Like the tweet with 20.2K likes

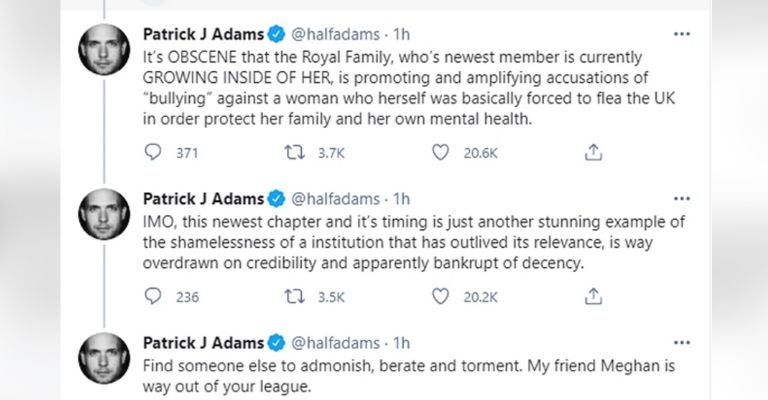coord(441,296)
